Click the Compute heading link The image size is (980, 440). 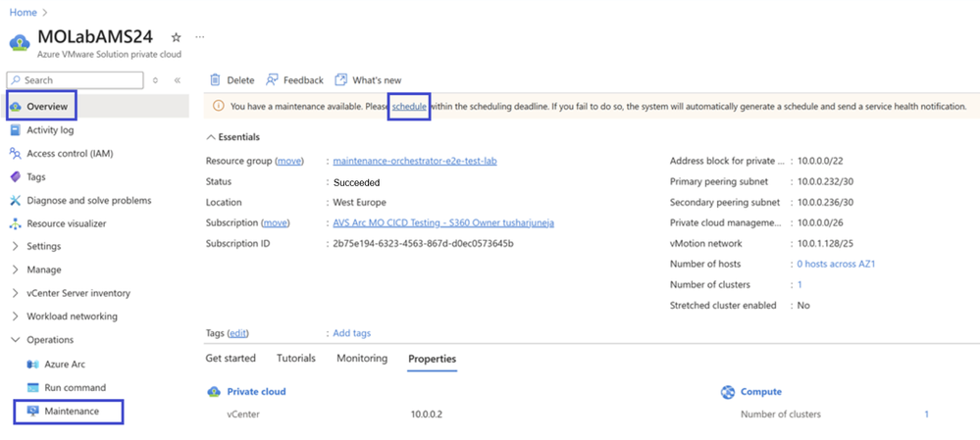761,392
